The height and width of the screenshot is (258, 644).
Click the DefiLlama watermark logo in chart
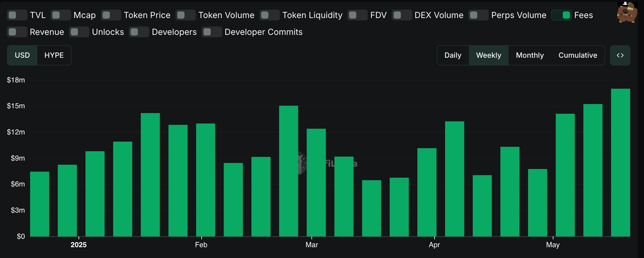coord(327,164)
